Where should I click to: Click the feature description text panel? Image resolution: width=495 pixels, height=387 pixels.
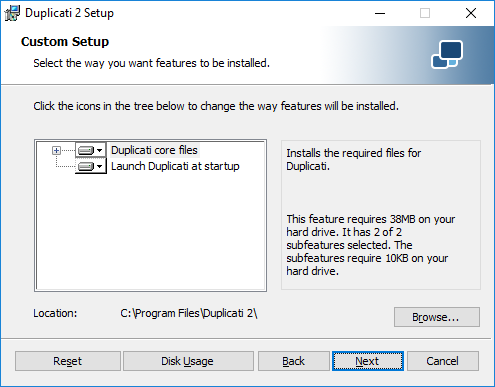pos(381,215)
